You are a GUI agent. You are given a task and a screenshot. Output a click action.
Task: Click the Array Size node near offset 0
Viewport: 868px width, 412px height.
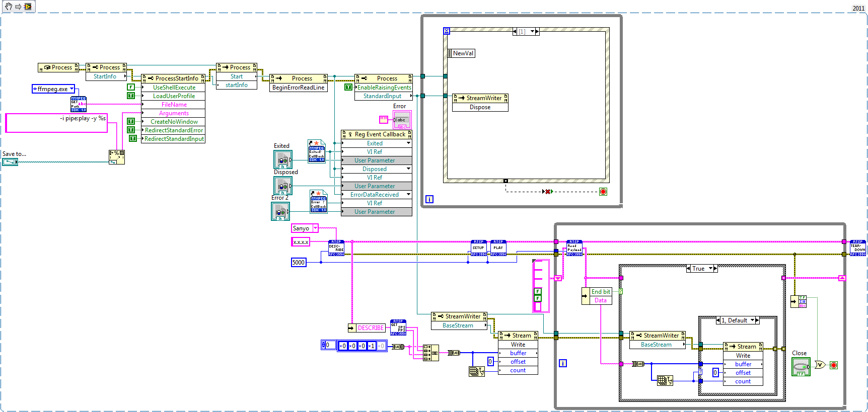click(476, 371)
